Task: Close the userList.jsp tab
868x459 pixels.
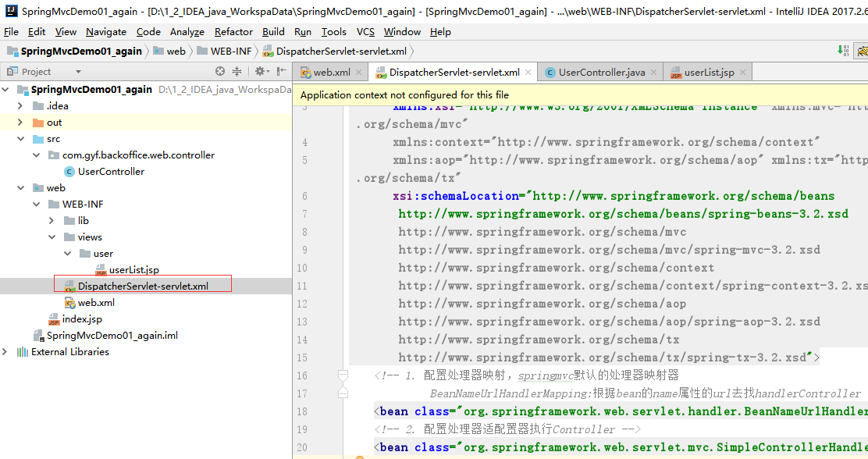Action: click(x=742, y=73)
